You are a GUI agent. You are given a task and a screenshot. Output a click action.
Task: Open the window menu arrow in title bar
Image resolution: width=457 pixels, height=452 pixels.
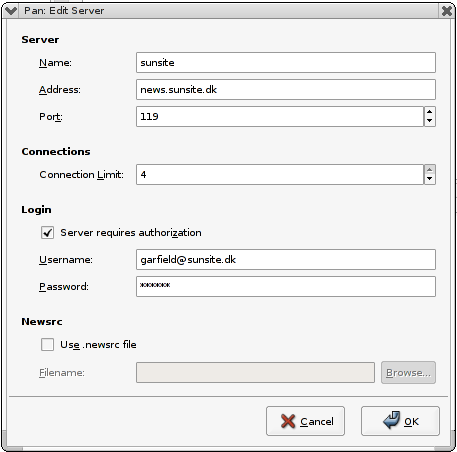11,11
